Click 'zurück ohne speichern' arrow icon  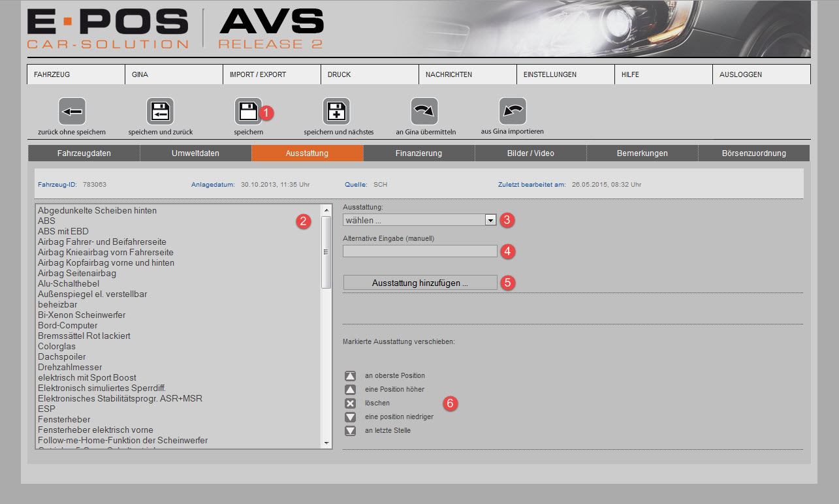point(72,111)
